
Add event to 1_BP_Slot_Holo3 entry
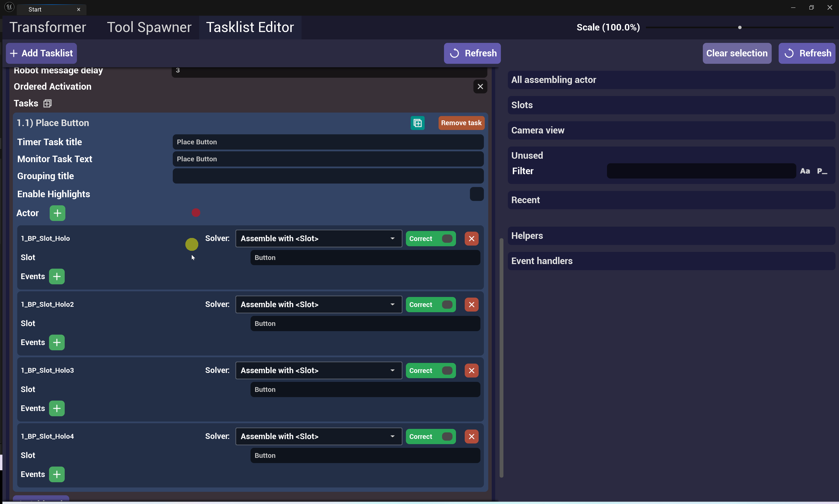[x=57, y=408]
